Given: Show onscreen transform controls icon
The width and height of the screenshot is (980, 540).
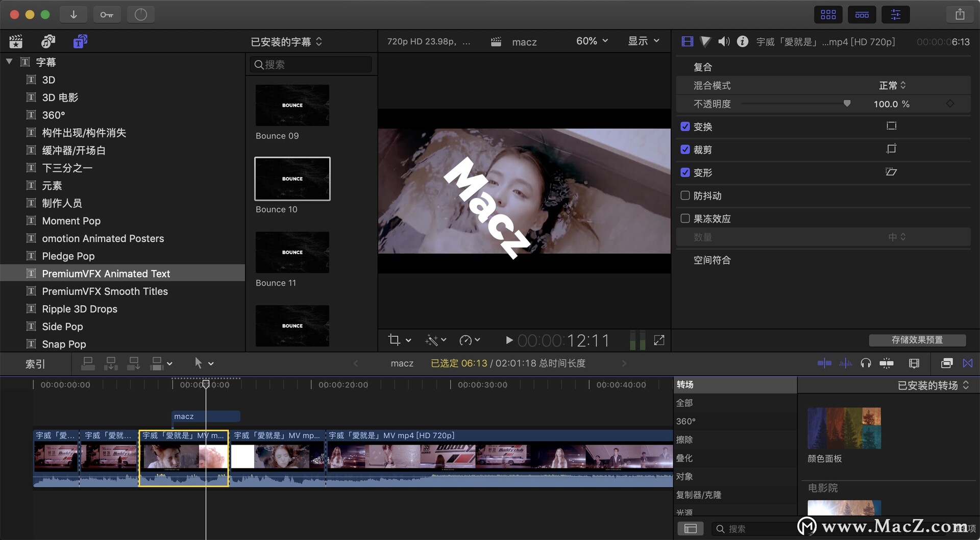Looking at the screenshot, I should 891,126.
